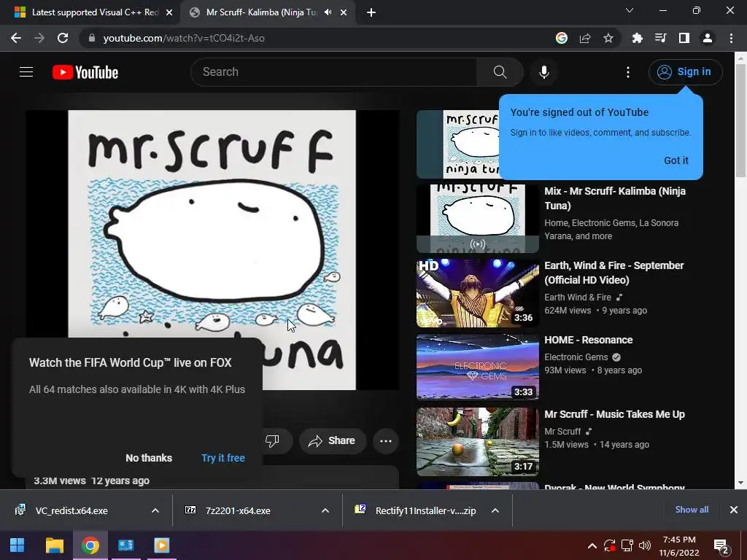Go back using the browser back arrow
Image resolution: width=747 pixels, height=560 pixels.
(x=16, y=38)
